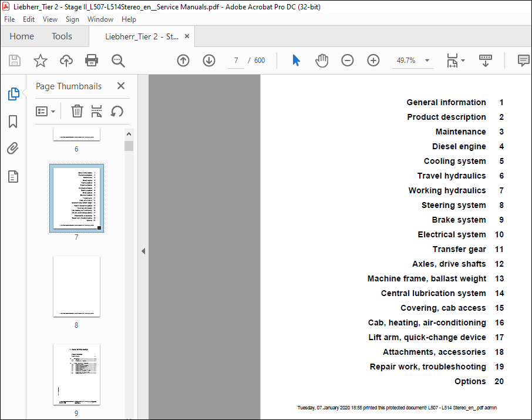
Task: Click the Electrical system entry
Action: pos(452,234)
